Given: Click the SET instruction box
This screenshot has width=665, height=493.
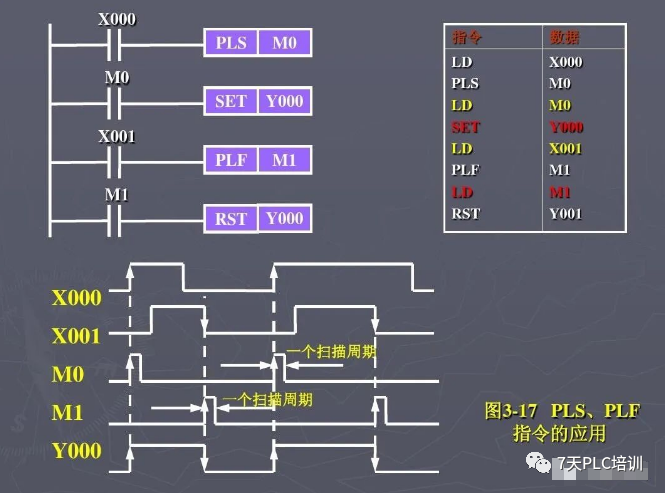Looking at the screenshot, I should 231,101.
